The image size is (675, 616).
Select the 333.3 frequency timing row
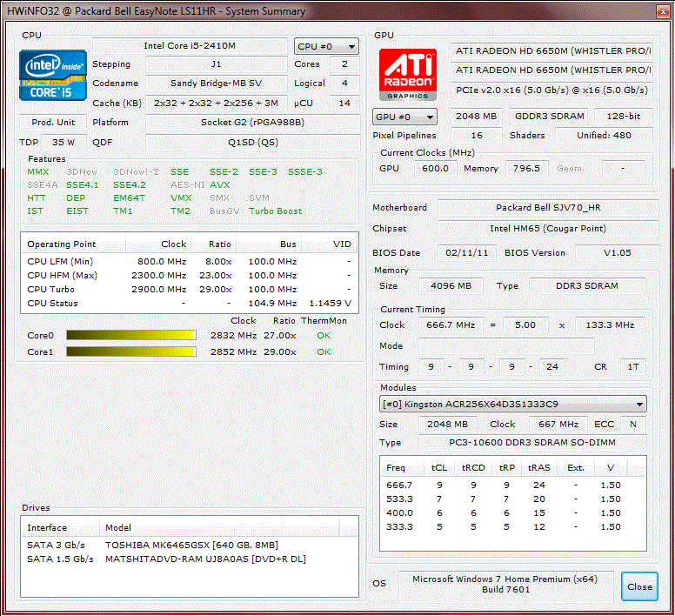click(x=512, y=527)
